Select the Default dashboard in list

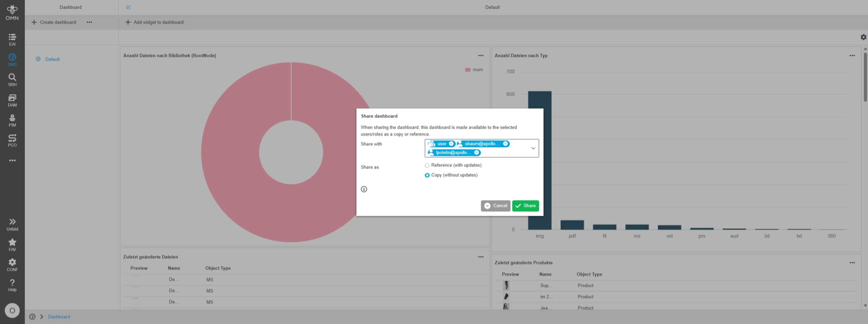click(x=52, y=59)
